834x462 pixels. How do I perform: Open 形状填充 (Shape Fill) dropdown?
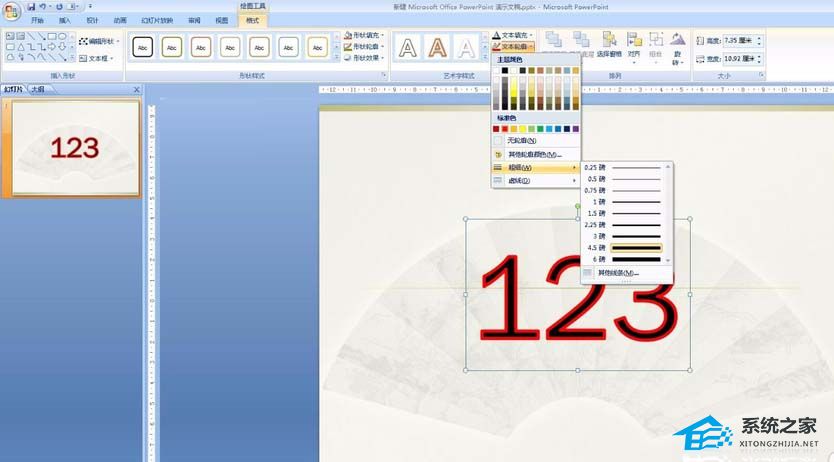[x=364, y=35]
